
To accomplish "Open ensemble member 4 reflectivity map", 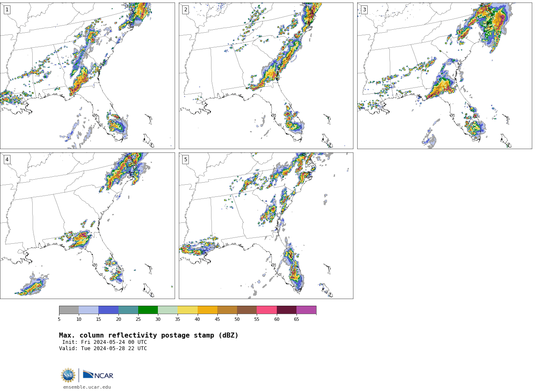I will [87, 226].
